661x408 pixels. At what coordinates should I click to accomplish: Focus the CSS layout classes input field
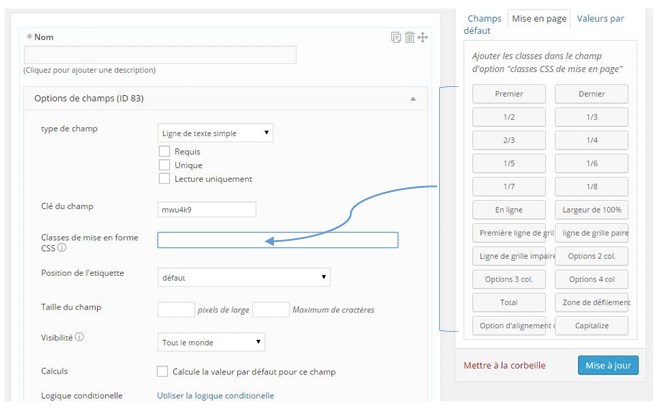tap(278, 240)
